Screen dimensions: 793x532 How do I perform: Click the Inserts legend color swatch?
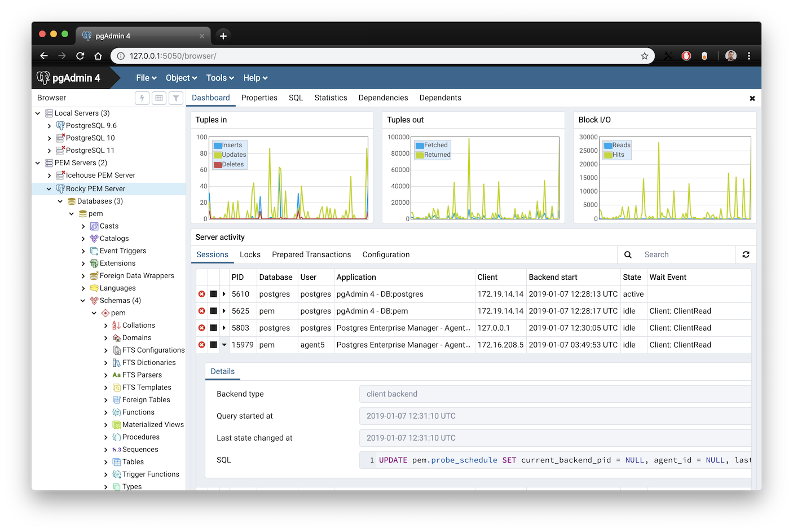pyautogui.click(x=218, y=146)
